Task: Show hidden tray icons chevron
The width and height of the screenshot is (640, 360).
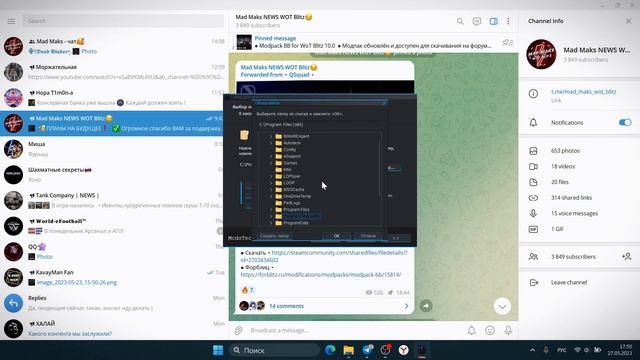Action: coord(532,350)
